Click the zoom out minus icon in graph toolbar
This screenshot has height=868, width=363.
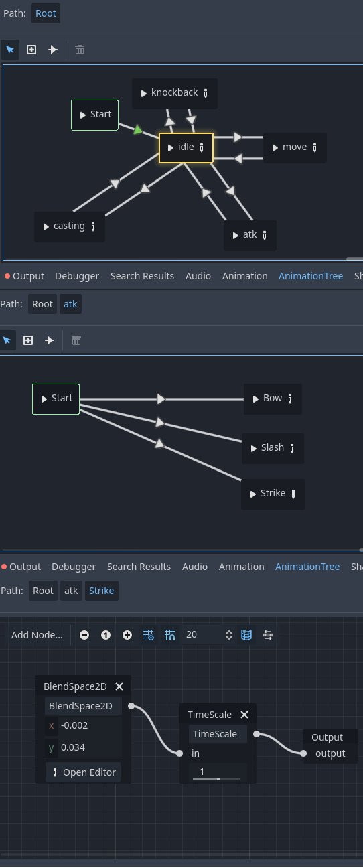(84, 635)
